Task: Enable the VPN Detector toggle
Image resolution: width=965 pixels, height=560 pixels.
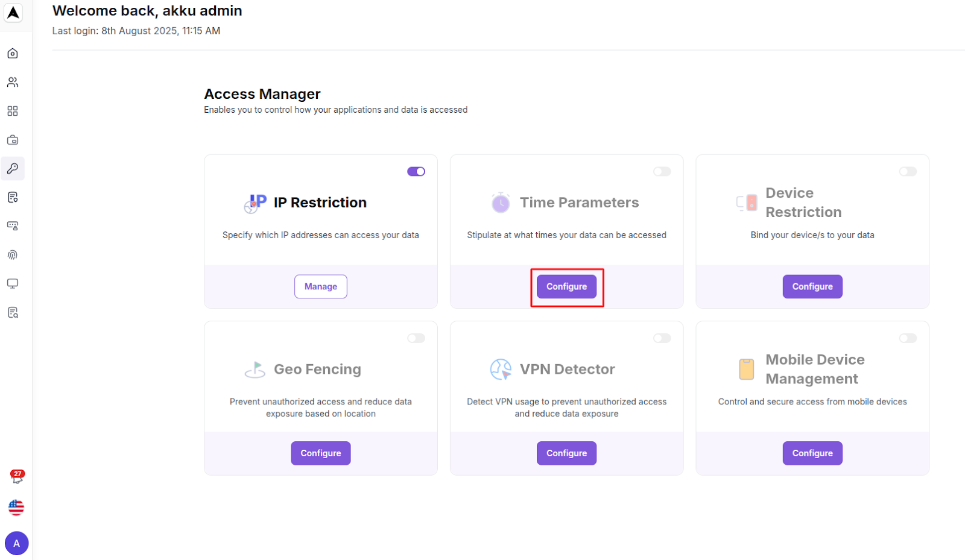Action: coord(662,338)
